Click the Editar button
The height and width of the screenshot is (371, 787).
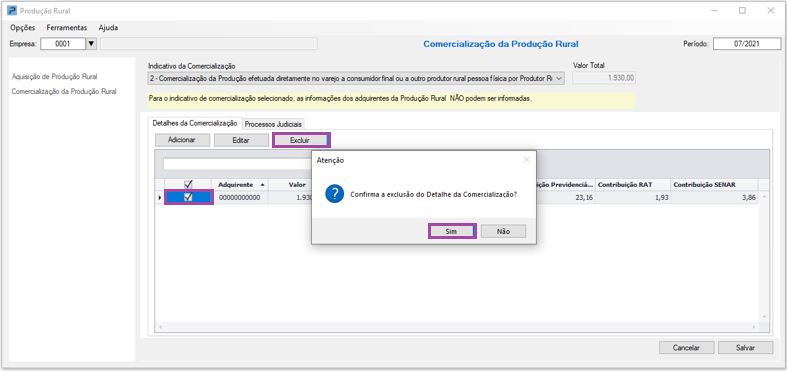click(241, 140)
